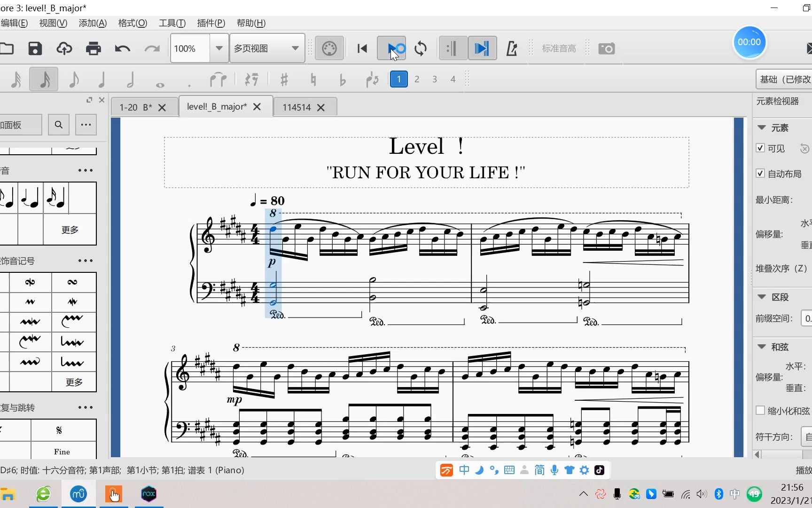The image size is (812, 508).
Task: Select 32nd note duration
Action: pyautogui.click(x=16, y=79)
